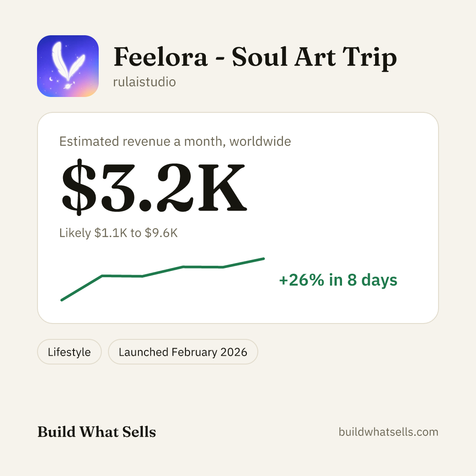Click the +26% in 8 days growth text
The width and height of the screenshot is (476, 476).
[x=338, y=280]
